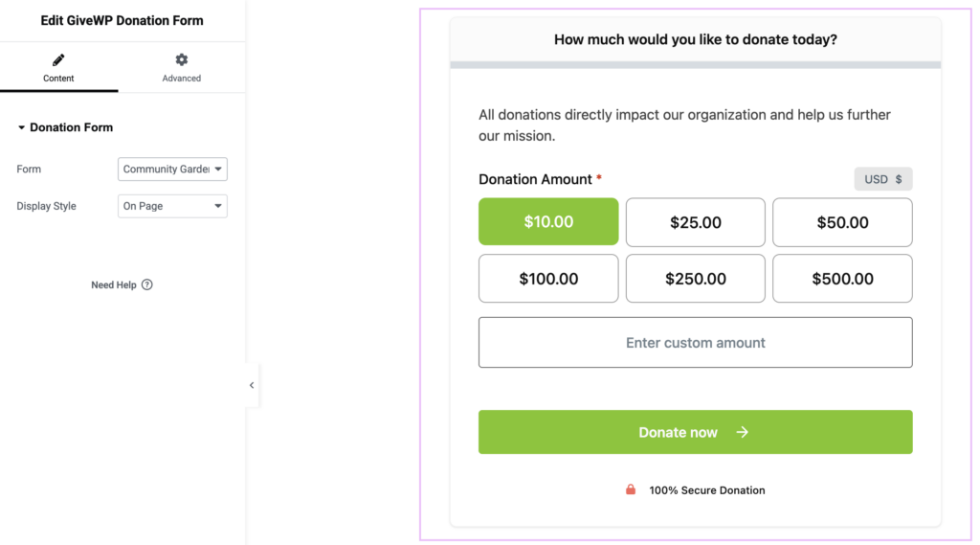Click the USD $ currency badge
The height and width of the screenshot is (545, 980).
(x=882, y=179)
